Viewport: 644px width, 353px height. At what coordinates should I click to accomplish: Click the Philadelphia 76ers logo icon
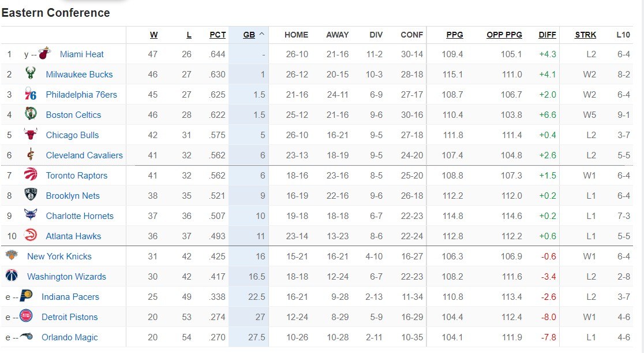(x=31, y=94)
